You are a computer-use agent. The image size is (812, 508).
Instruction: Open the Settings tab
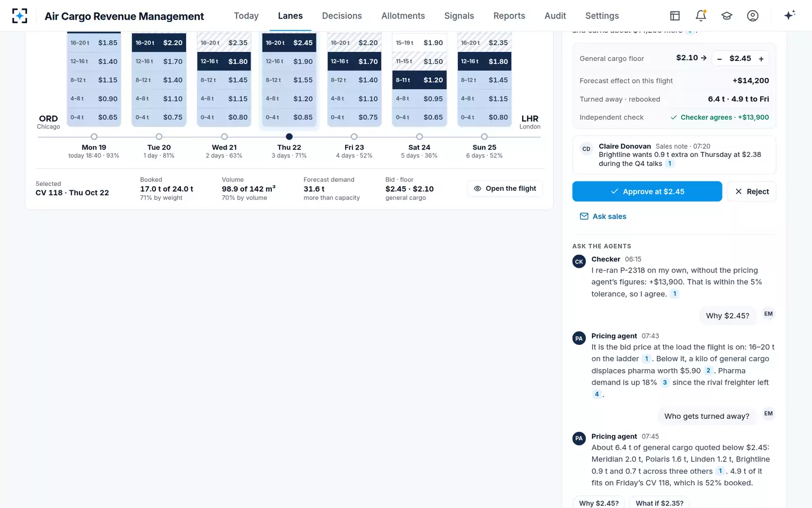602,16
